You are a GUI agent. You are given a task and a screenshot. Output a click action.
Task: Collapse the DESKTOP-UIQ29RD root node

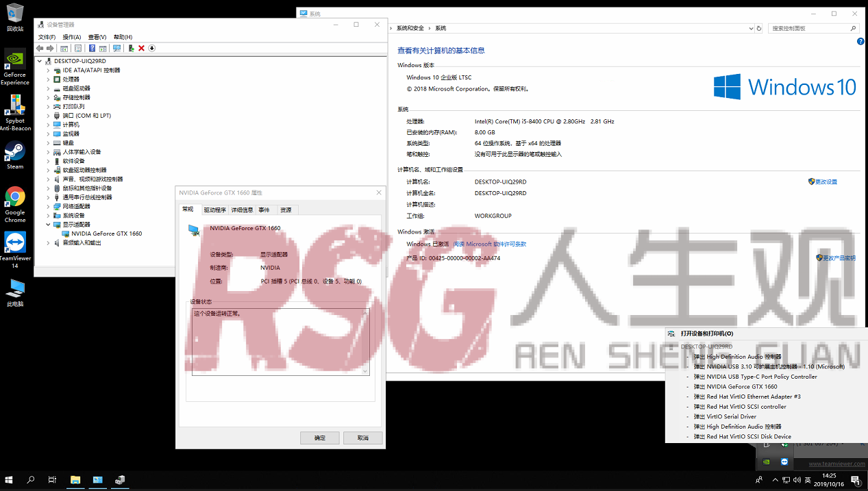pos(40,61)
